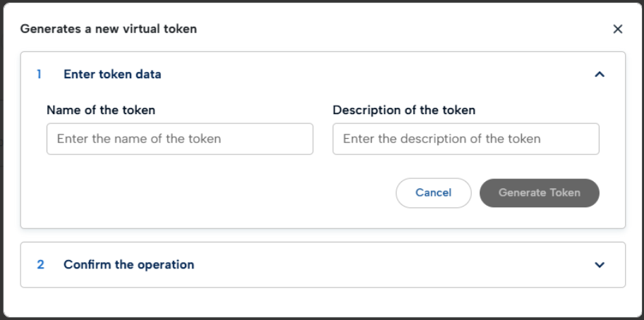Click the Generate Token button

pos(539,192)
